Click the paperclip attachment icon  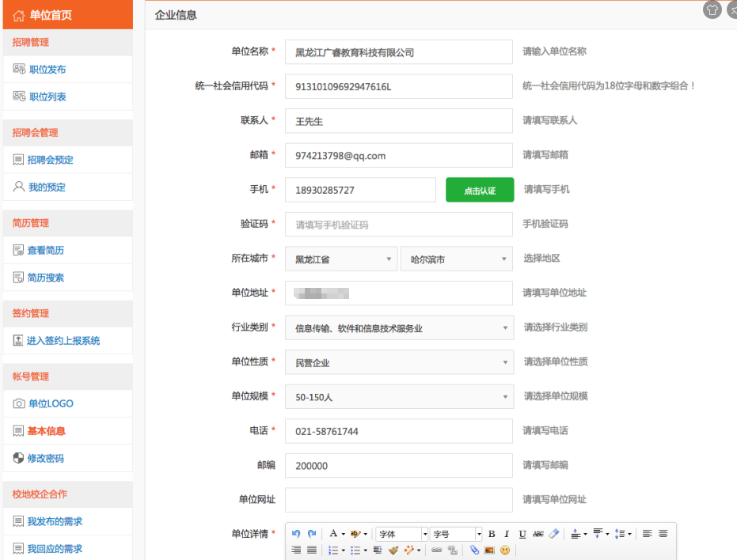click(x=474, y=550)
